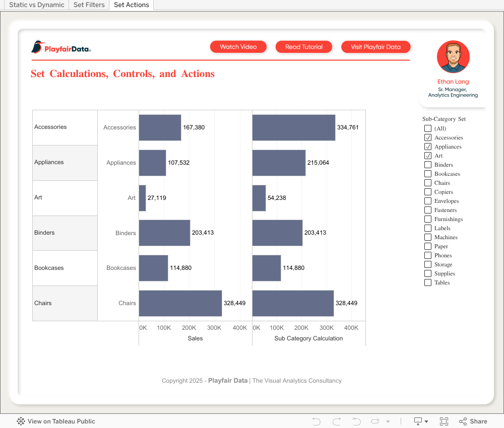Click the Revert (reset view) icon
This screenshot has width=504, height=428.
[x=356, y=421]
